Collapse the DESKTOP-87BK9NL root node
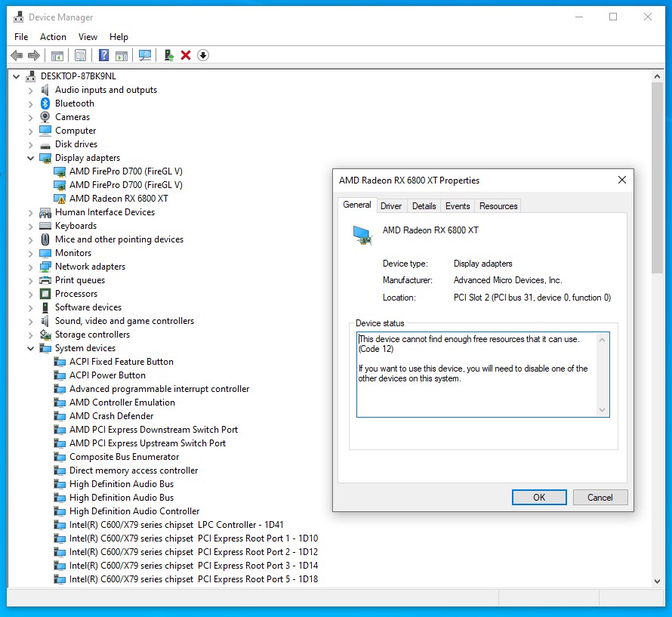This screenshot has height=617, width=672. click(x=17, y=76)
